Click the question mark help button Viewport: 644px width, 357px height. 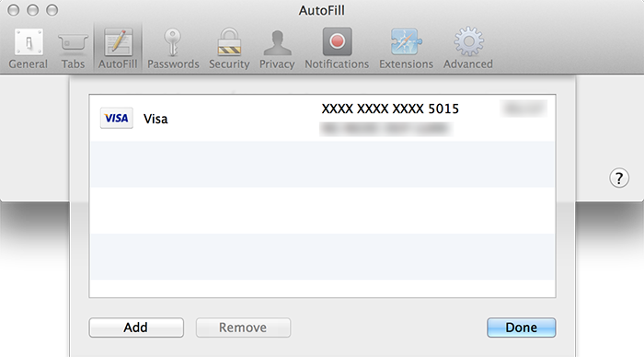[619, 178]
